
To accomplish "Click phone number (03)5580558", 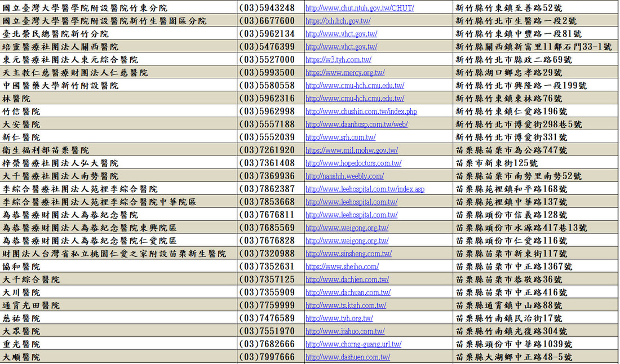I will [x=267, y=86].
